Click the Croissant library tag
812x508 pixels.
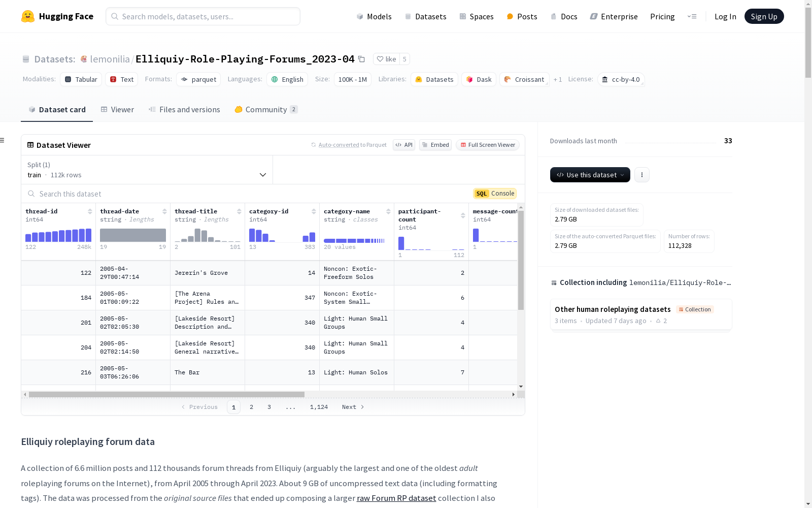pyautogui.click(x=524, y=79)
